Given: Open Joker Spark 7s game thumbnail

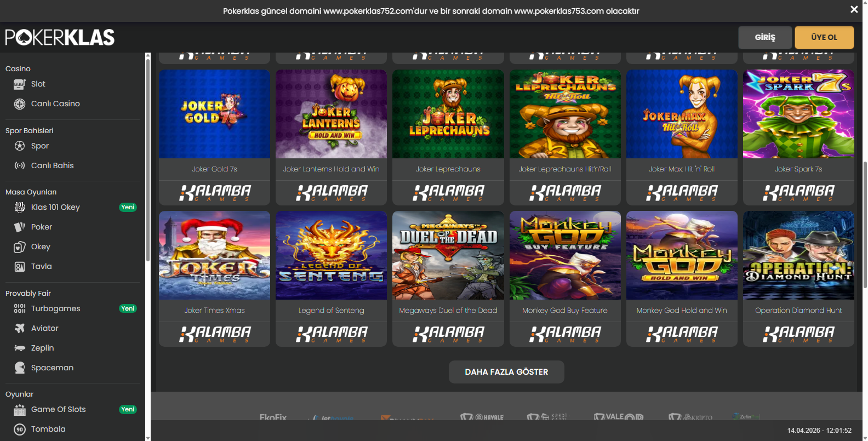Looking at the screenshot, I should [x=798, y=114].
